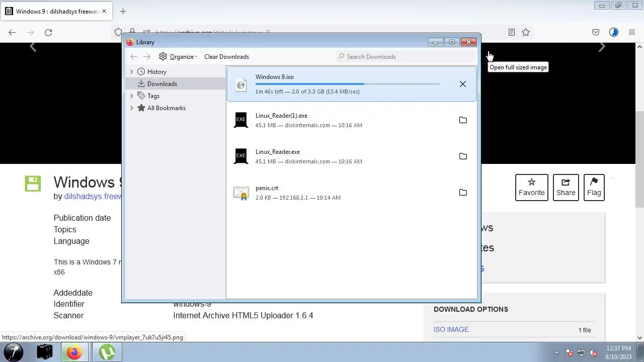Image resolution: width=644 pixels, height=362 pixels.
Task: Click the network tray icon
Action: (581, 352)
